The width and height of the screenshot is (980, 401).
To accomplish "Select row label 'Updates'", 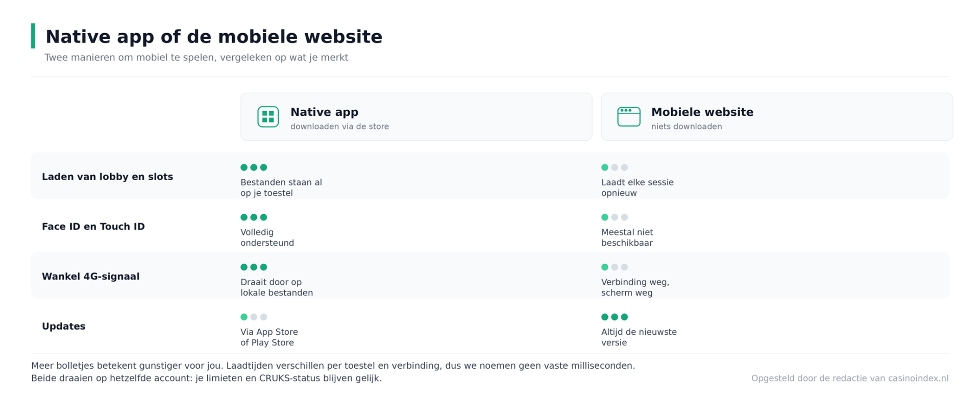I will pyautogui.click(x=63, y=327).
